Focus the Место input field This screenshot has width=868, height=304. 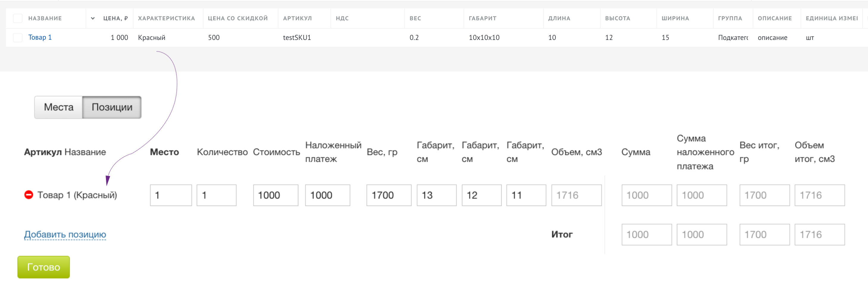pos(171,195)
